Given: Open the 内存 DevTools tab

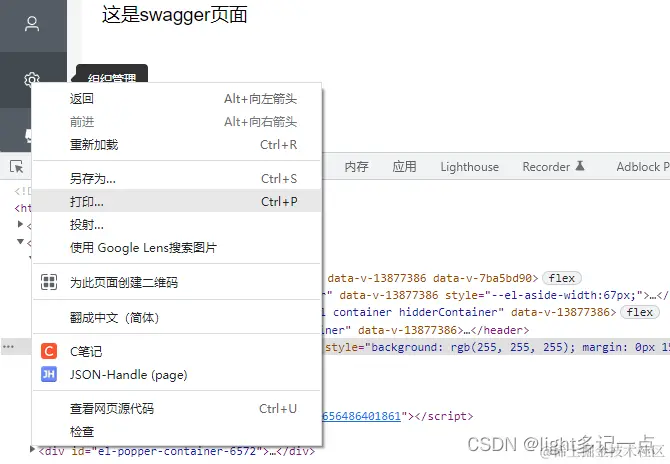Looking at the screenshot, I should (356, 166).
